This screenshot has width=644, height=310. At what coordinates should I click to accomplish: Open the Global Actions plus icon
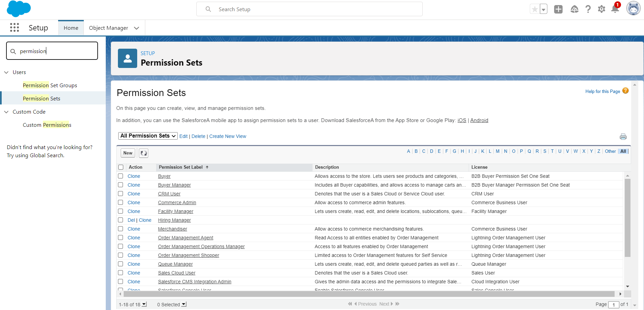558,9
